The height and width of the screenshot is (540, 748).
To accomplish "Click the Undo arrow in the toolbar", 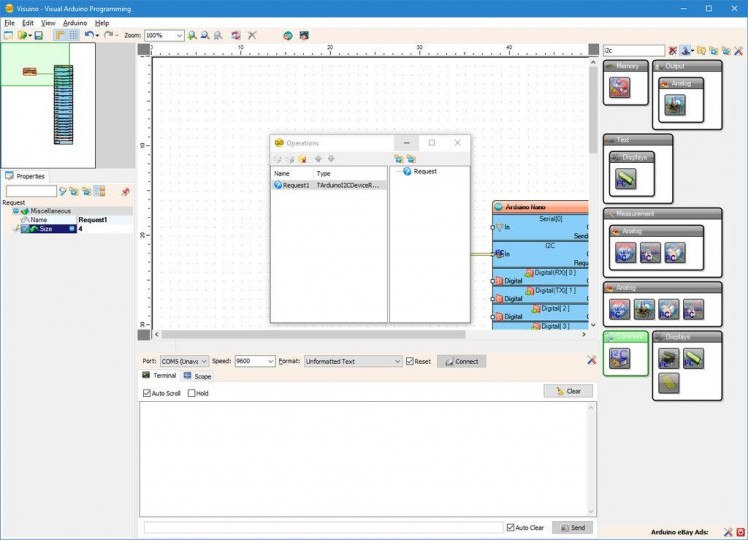I will pos(89,35).
